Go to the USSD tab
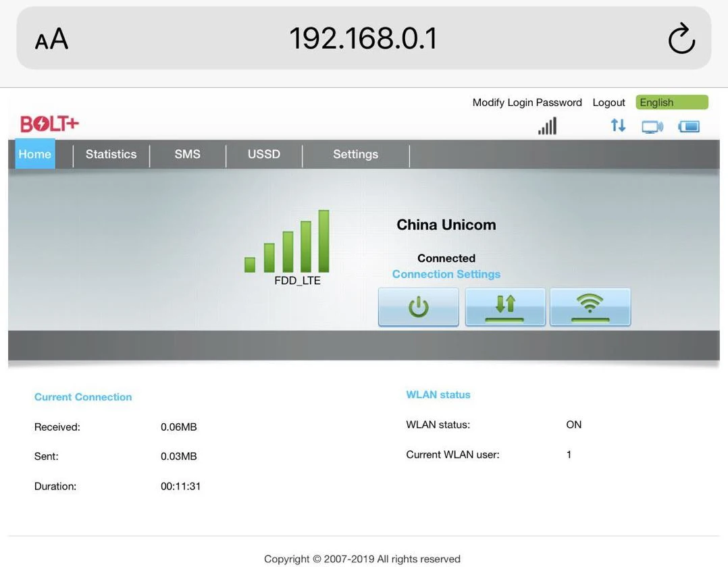 tap(263, 155)
